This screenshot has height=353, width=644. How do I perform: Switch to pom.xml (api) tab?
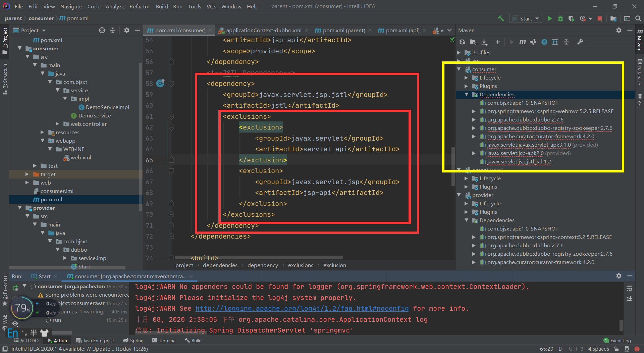[402, 30]
